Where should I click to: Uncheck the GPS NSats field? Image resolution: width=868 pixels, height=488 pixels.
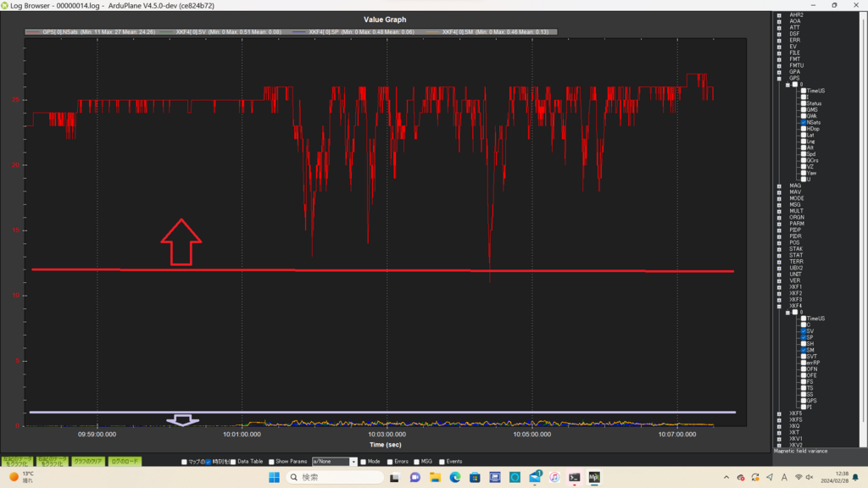tap(804, 122)
